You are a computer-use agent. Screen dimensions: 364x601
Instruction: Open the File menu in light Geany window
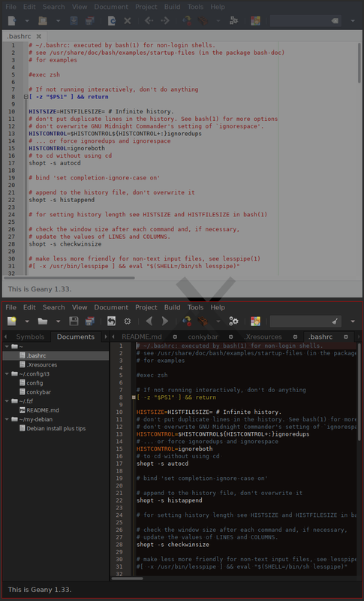pos(11,7)
